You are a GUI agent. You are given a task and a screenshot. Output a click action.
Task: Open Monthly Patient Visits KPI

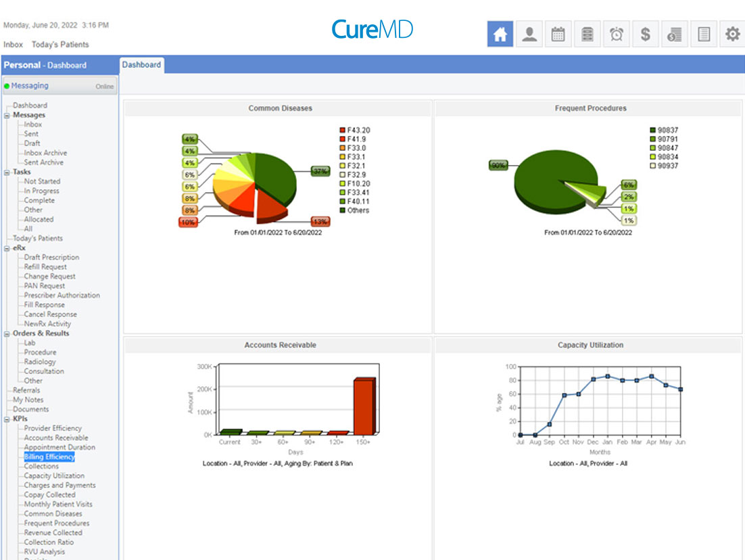(x=58, y=505)
